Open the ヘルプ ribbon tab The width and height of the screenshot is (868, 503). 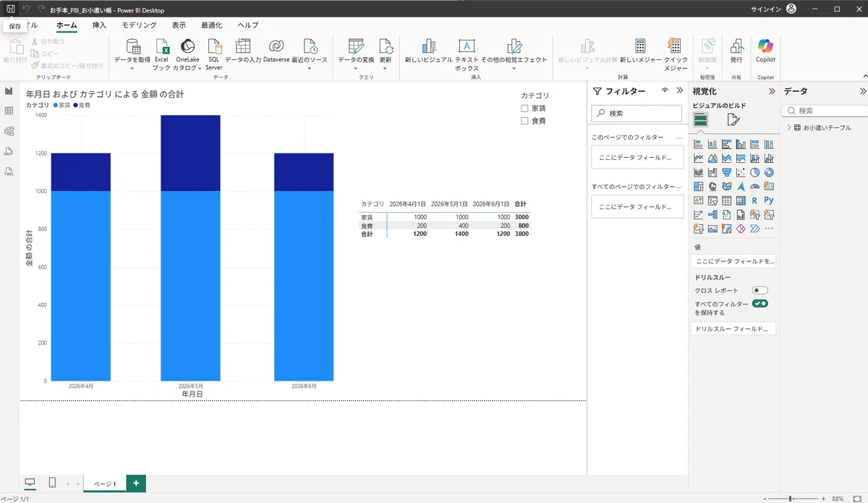[x=248, y=25]
